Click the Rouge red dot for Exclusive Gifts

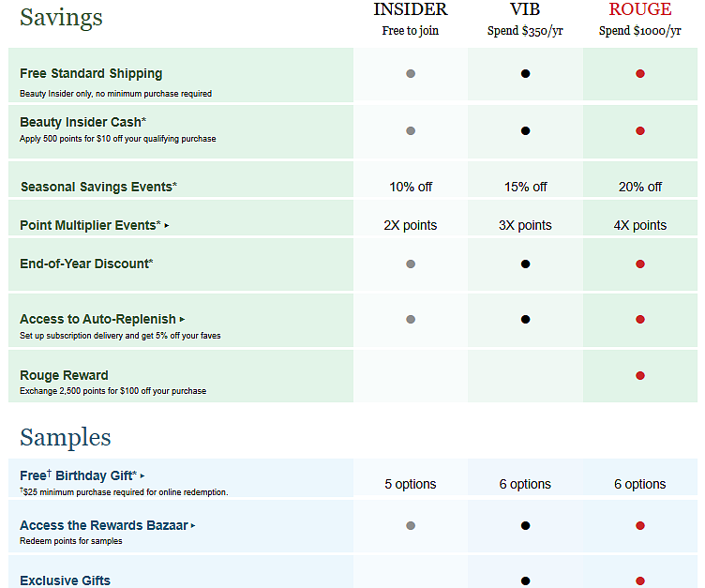(640, 581)
